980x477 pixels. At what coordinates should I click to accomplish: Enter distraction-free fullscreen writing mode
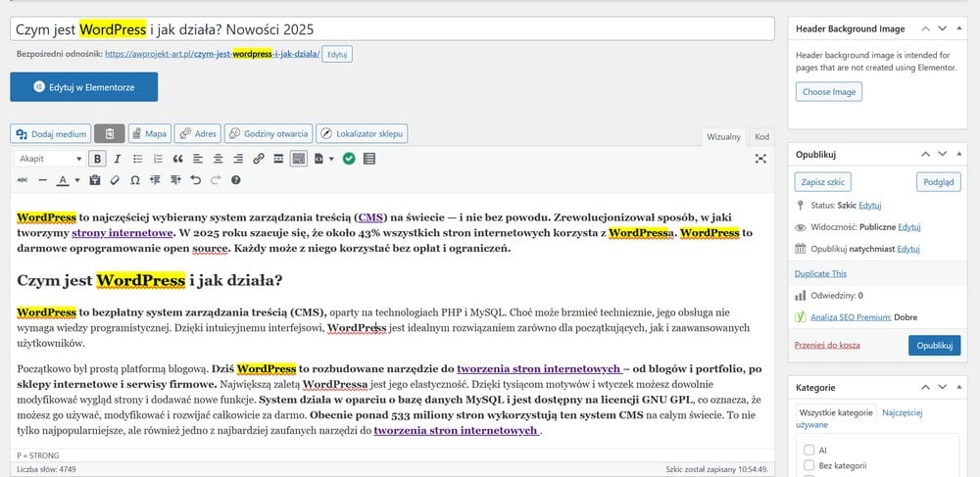point(760,159)
